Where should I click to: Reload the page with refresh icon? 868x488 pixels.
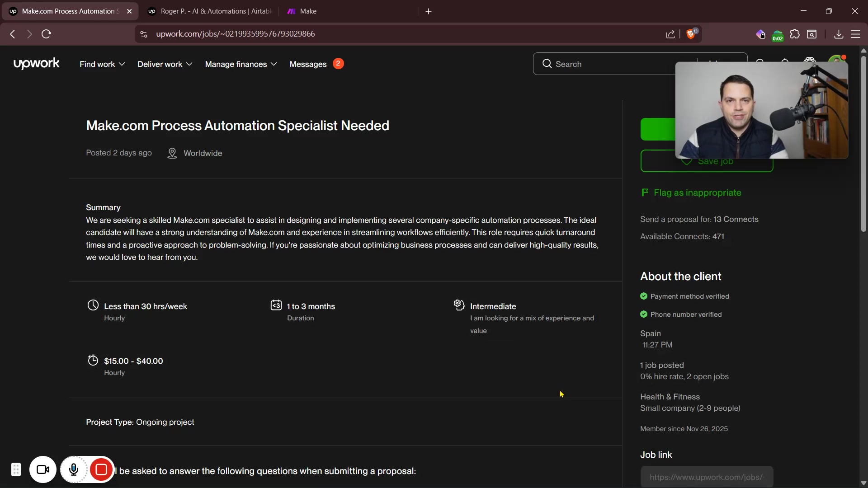46,34
